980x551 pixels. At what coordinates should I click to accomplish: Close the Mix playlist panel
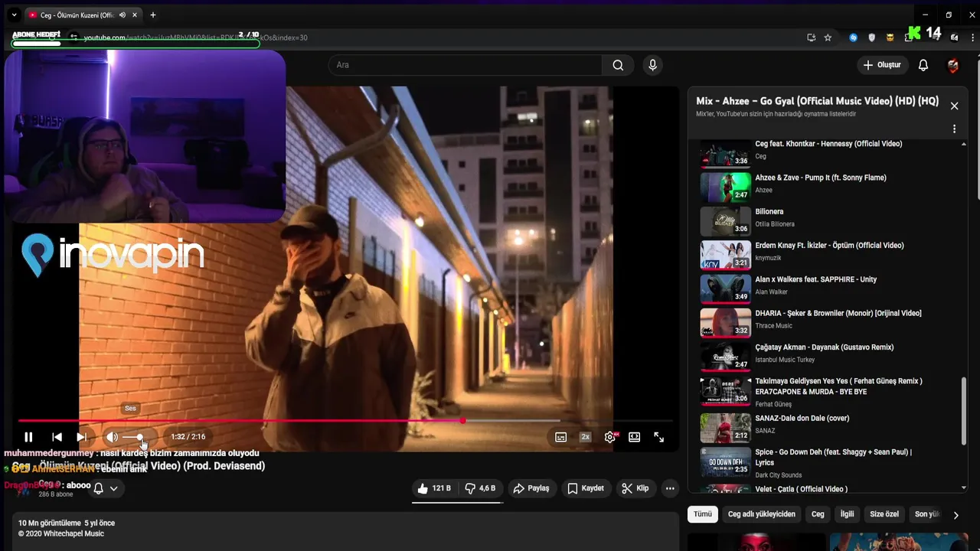[x=954, y=106]
